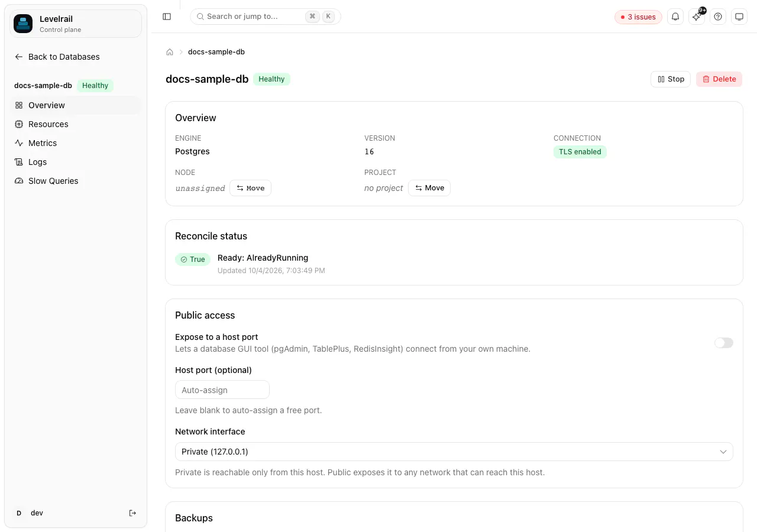Log out using the sign-out icon
This screenshot has width=757, height=532.
pos(132,513)
